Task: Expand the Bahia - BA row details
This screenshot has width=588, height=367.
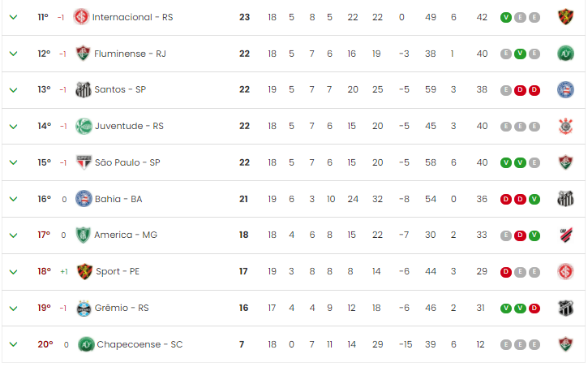Action: pyautogui.click(x=14, y=199)
